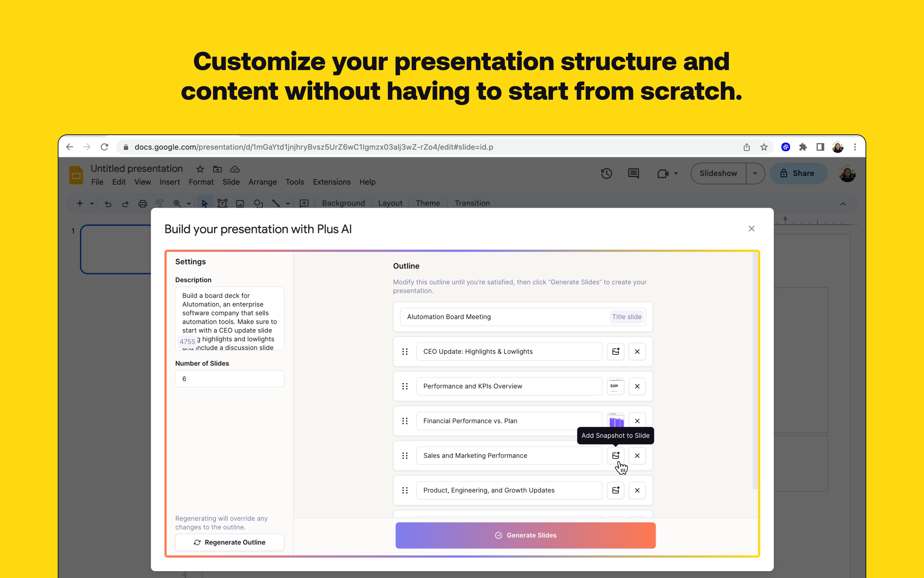This screenshot has width=924, height=578.
Task: Open the comments icon in Slides header
Action: [x=633, y=173]
